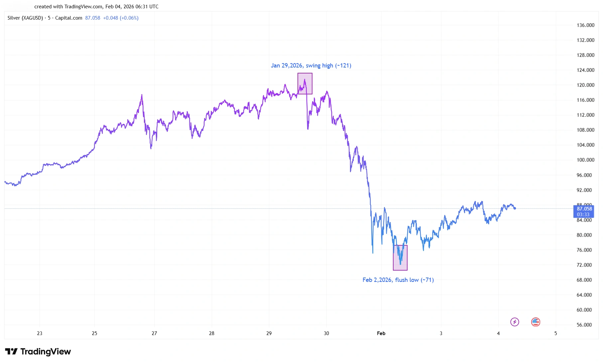Click the 'Feb 2, 2026, flush low' annotation
This screenshot has width=603, height=364.
point(398,280)
